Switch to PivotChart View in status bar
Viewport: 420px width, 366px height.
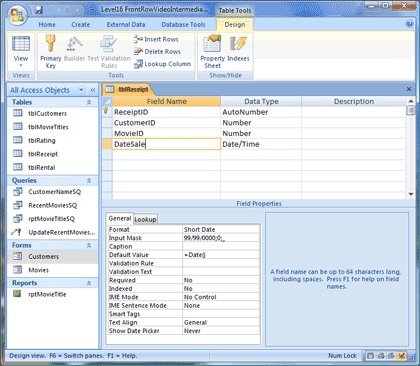tap(391, 356)
